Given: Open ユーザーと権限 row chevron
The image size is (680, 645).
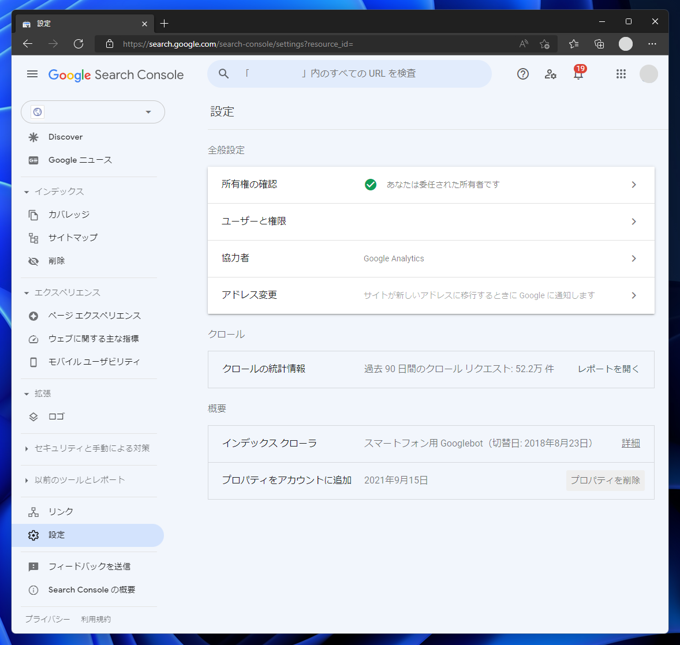Looking at the screenshot, I should coord(634,222).
